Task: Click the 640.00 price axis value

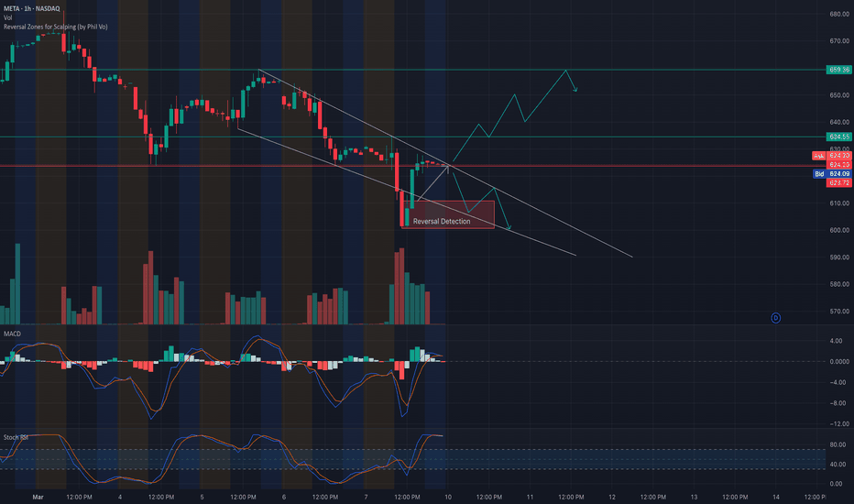Action: [x=839, y=122]
